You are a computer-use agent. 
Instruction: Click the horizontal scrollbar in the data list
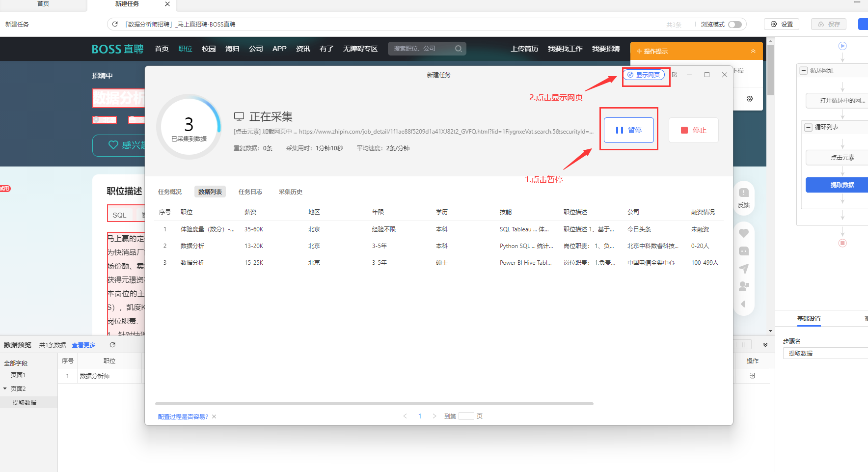coord(374,404)
